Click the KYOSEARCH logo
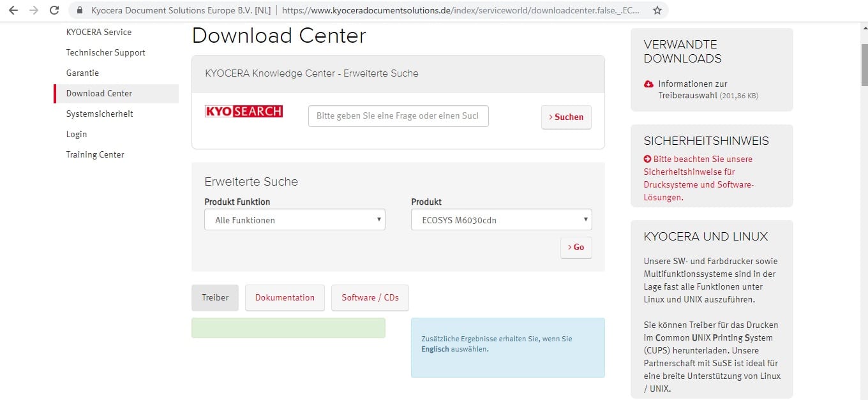 [x=244, y=112]
